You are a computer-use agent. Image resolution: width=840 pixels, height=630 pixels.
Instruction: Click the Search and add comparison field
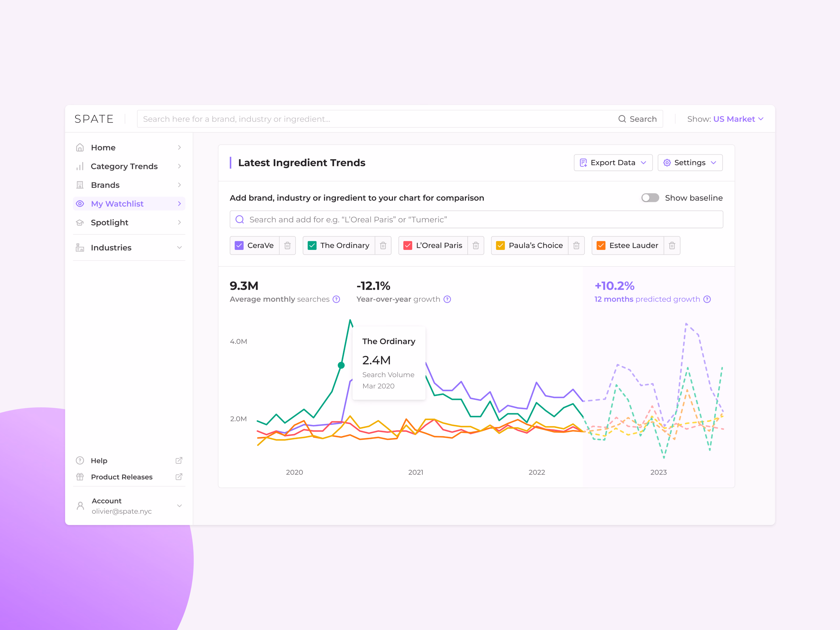tap(476, 219)
